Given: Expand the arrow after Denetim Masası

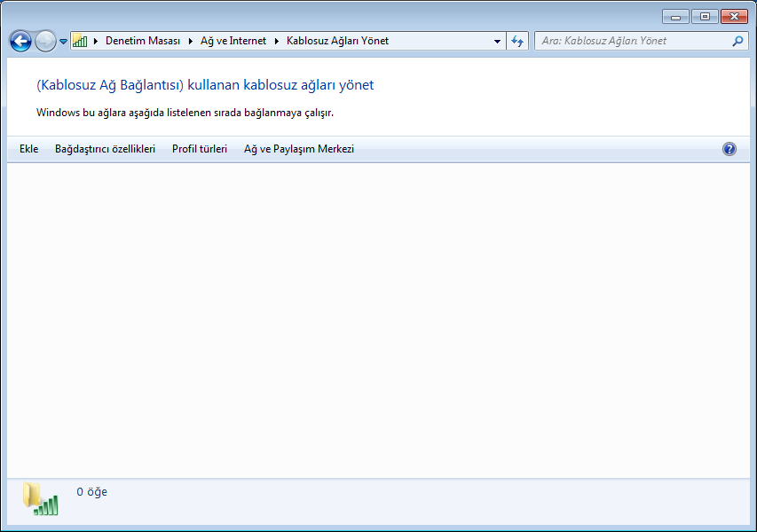Looking at the screenshot, I should tap(191, 41).
